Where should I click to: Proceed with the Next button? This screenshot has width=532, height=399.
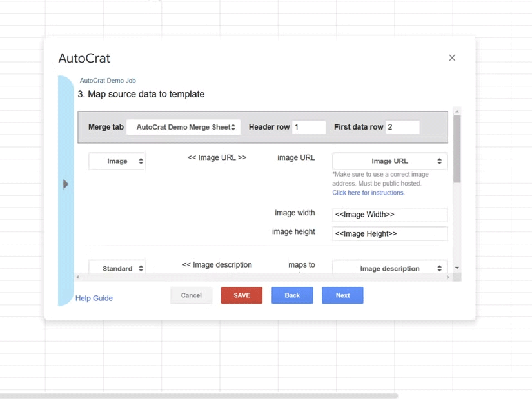pyautogui.click(x=342, y=295)
